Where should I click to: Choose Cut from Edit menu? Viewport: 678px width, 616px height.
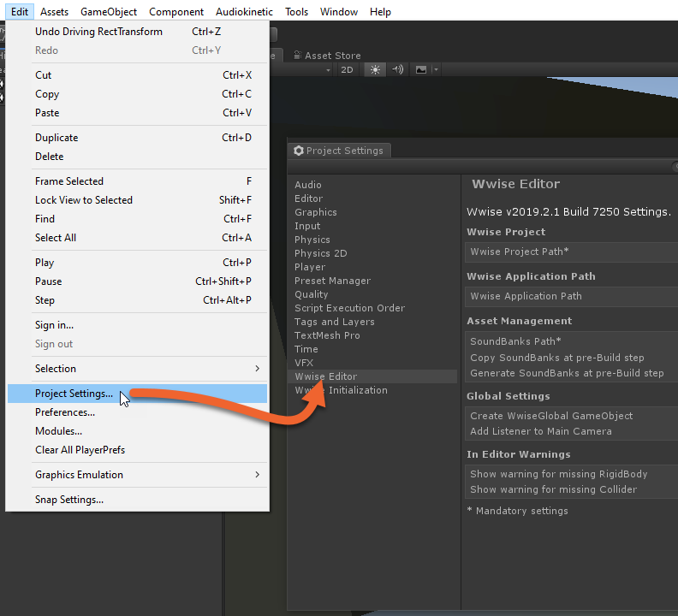click(138, 75)
